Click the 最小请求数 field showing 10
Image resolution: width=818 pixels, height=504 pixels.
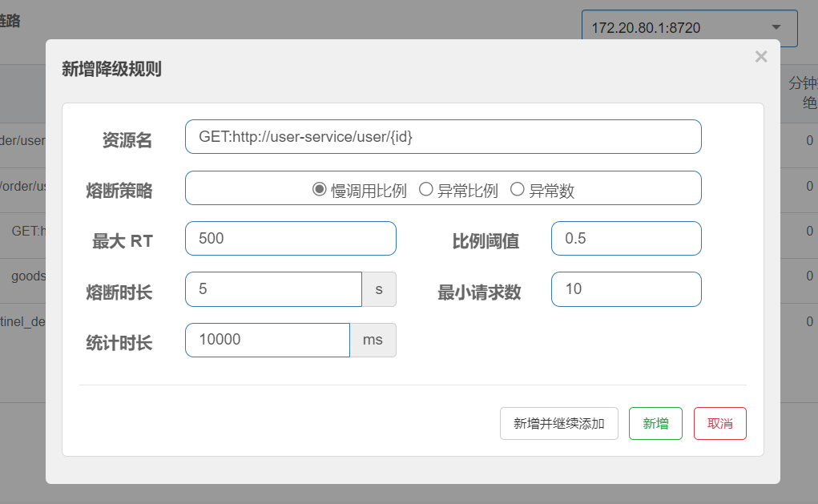pos(626,289)
